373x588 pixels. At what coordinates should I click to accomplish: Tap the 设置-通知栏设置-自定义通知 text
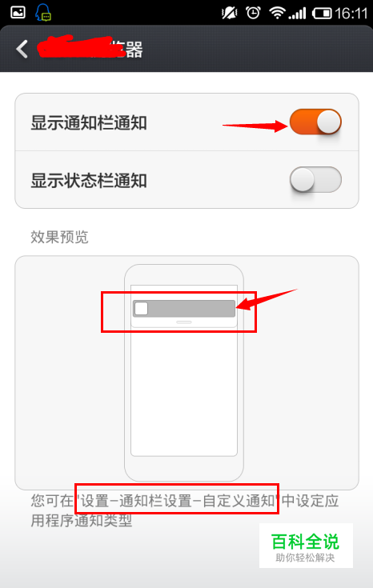coord(177,501)
